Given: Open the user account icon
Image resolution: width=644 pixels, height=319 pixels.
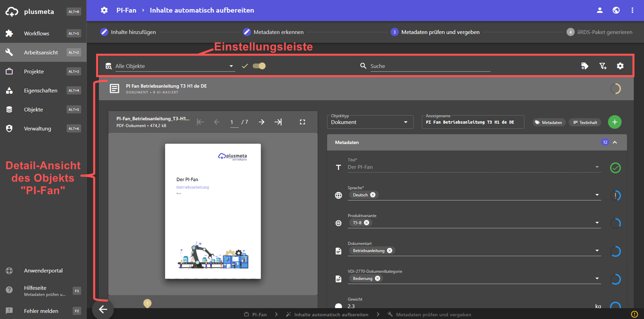Looking at the screenshot, I should [600, 10].
